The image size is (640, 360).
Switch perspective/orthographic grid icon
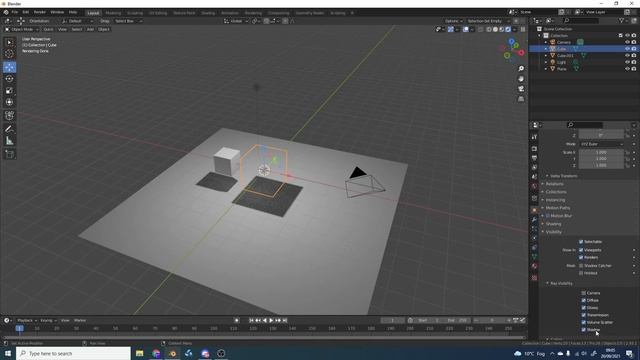521,99
